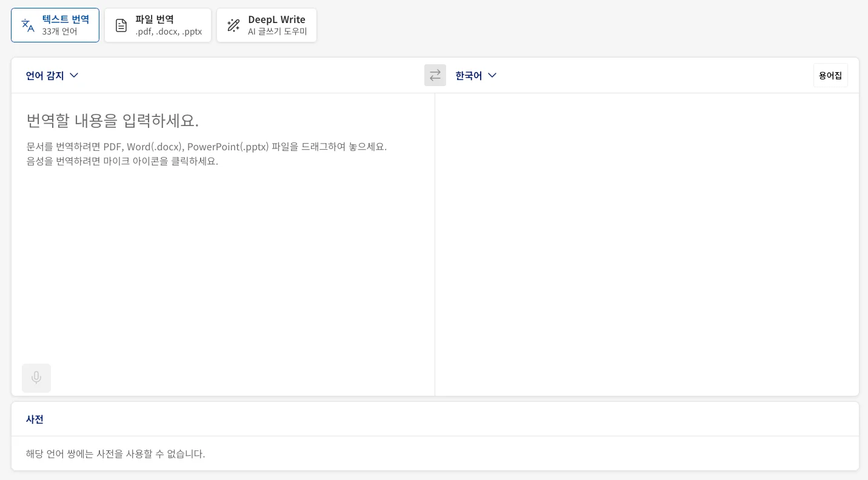This screenshot has width=868, height=480.
Task: Click the language swap arrows icon
Action: [435, 75]
